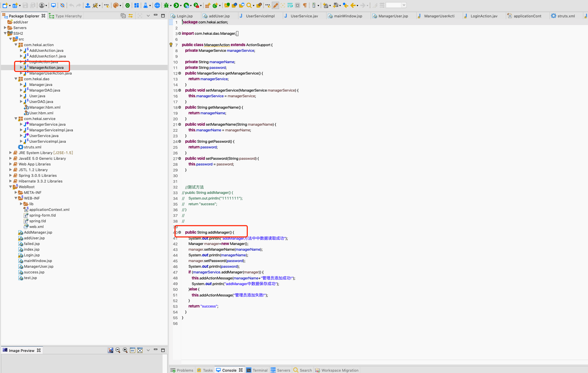Open the web browser globe icon
This screenshot has width=588, height=373.
[x=157, y=5]
